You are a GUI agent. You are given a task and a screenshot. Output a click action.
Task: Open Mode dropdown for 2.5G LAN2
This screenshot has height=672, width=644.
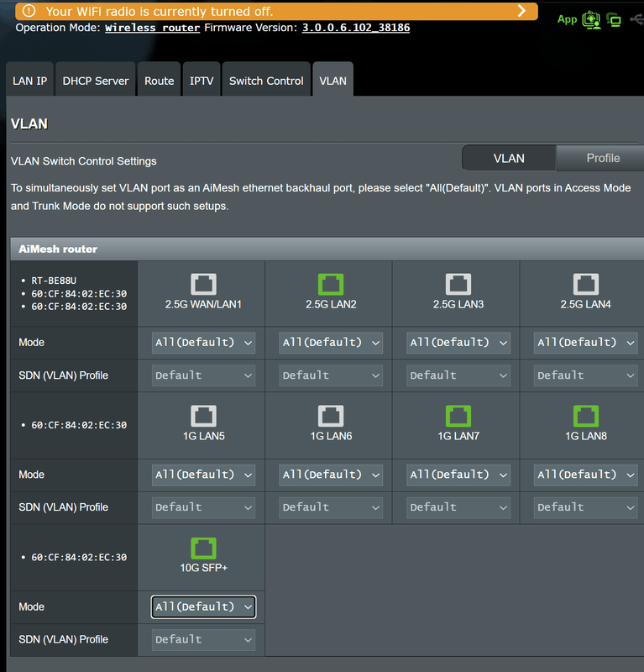[331, 343]
